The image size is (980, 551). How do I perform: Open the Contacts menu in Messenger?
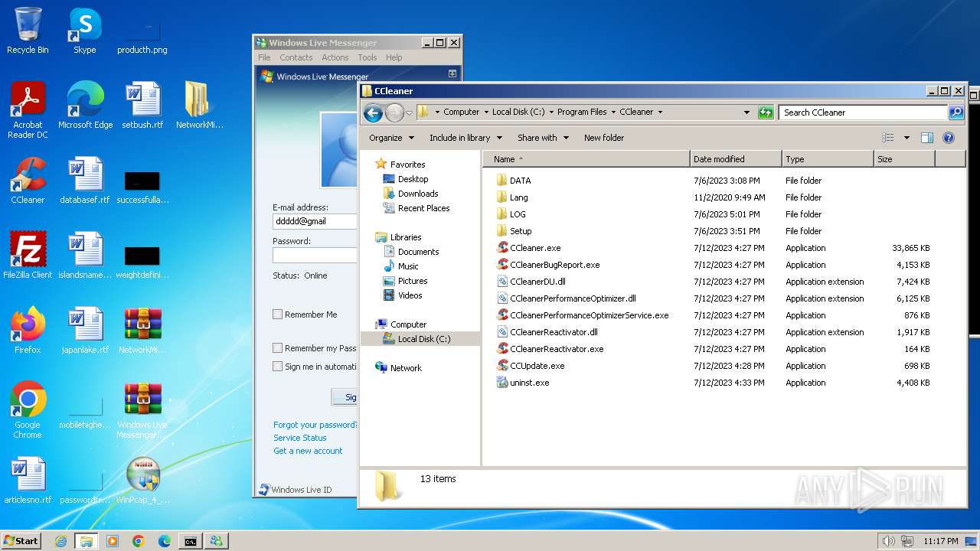point(296,57)
